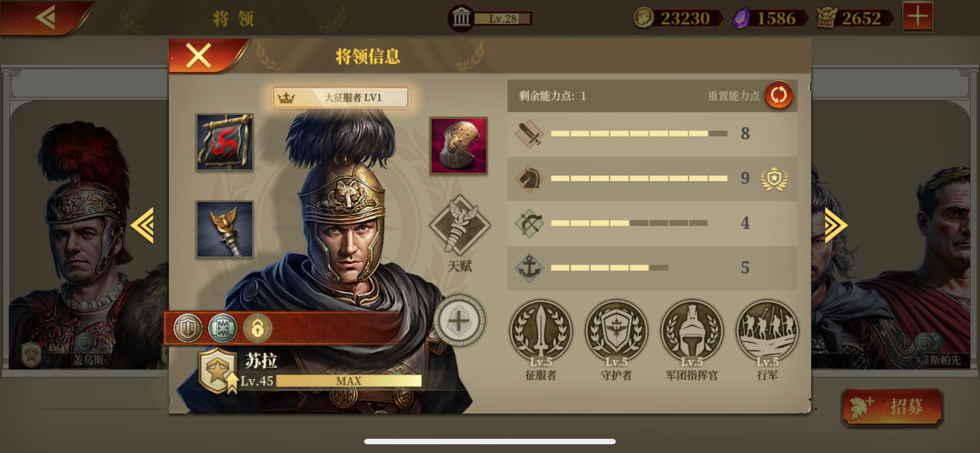The image size is (980, 453).
Task: Click the 招募 recruit button
Action: coord(892,407)
